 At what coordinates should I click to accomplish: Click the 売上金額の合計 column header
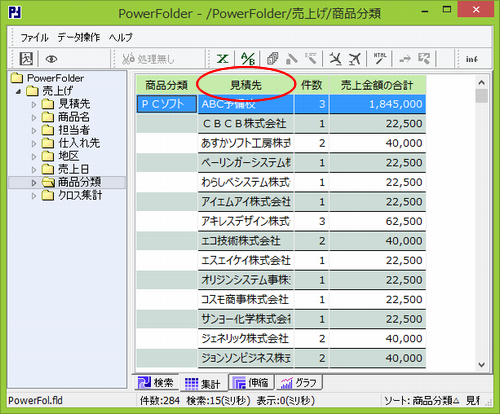[x=377, y=85]
